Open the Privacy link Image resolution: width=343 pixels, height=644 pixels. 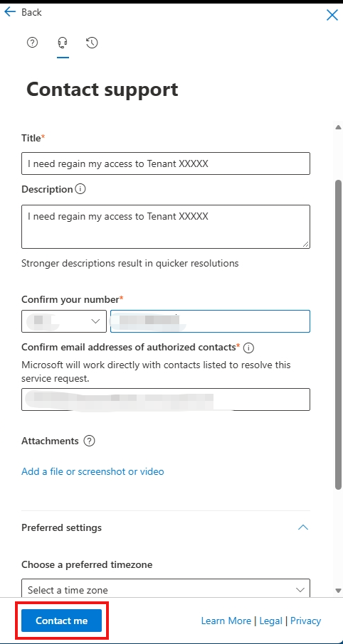(305, 621)
